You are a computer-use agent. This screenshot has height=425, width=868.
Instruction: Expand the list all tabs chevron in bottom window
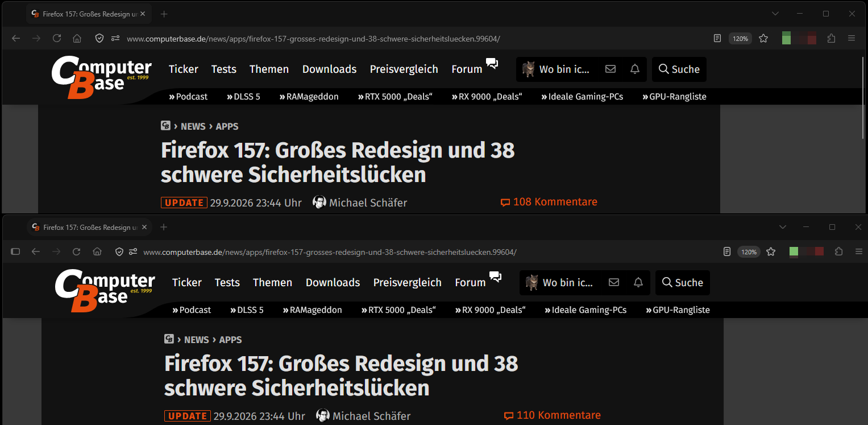(x=783, y=227)
